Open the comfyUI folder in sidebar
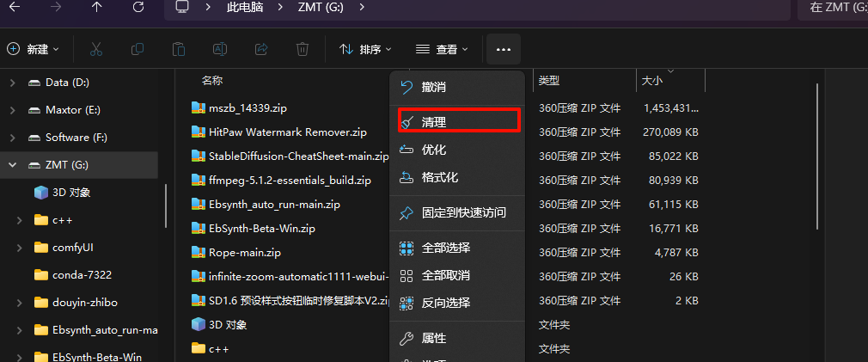Viewport: 868px width, 362px height. (72, 248)
